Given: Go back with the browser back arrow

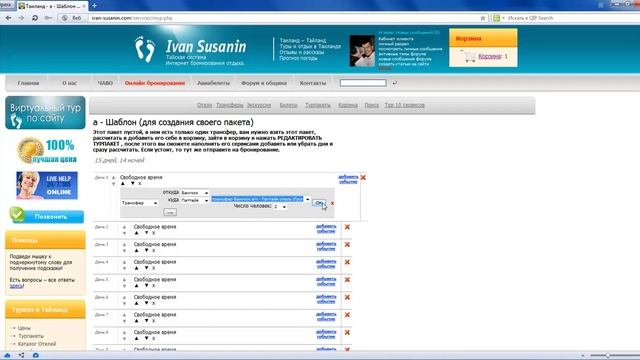Looking at the screenshot, I should (8, 18).
